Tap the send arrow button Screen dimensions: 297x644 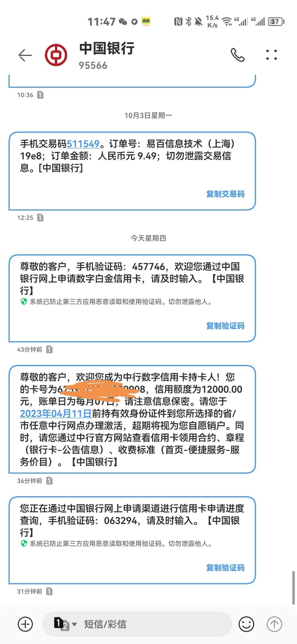274,624
